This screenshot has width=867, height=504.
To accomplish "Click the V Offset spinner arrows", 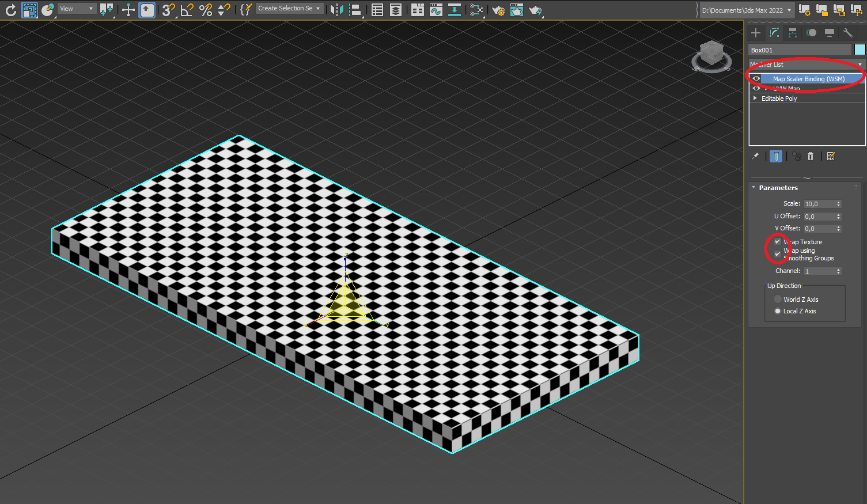I will (x=838, y=229).
